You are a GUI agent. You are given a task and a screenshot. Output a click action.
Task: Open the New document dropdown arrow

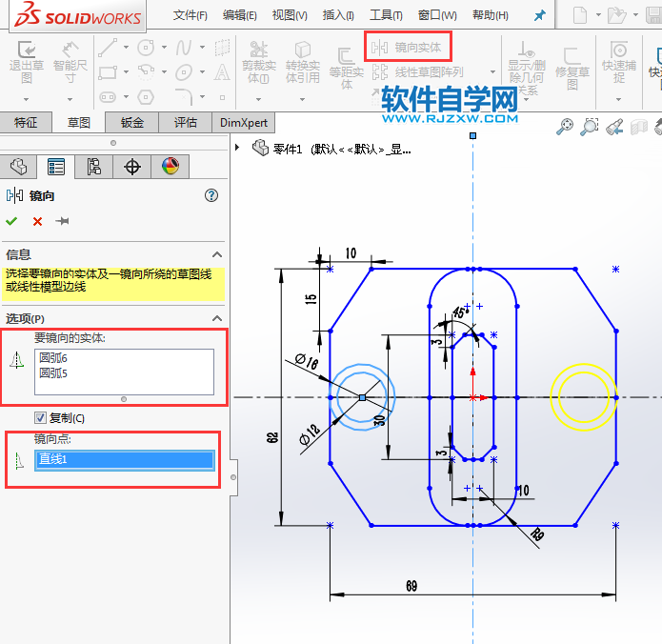598,15
